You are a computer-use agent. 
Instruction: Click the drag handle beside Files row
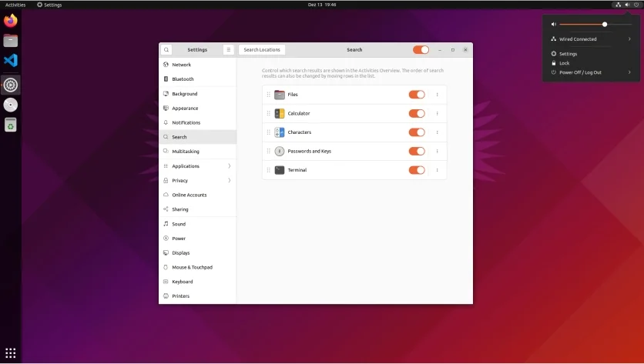pyautogui.click(x=268, y=95)
